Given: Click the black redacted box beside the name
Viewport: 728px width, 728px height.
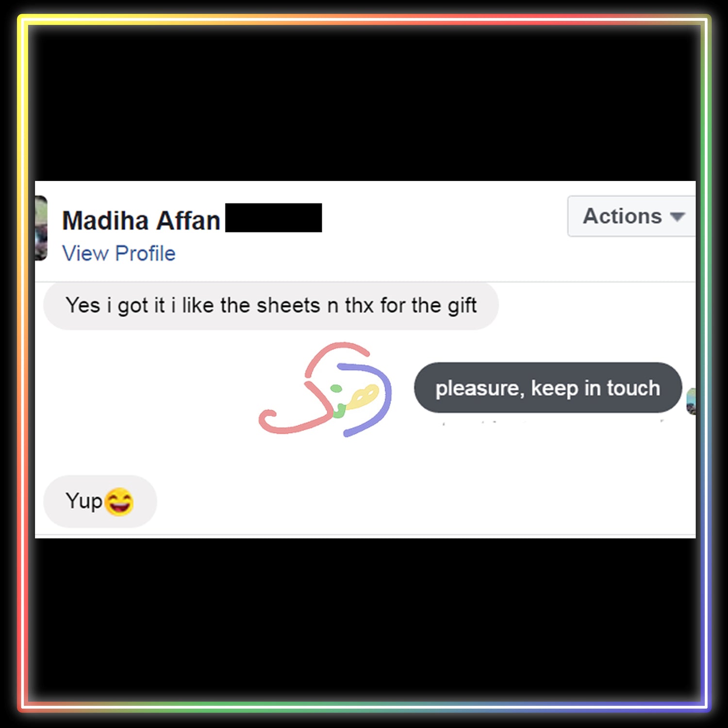Looking at the screenshot, I should [274, 218].
